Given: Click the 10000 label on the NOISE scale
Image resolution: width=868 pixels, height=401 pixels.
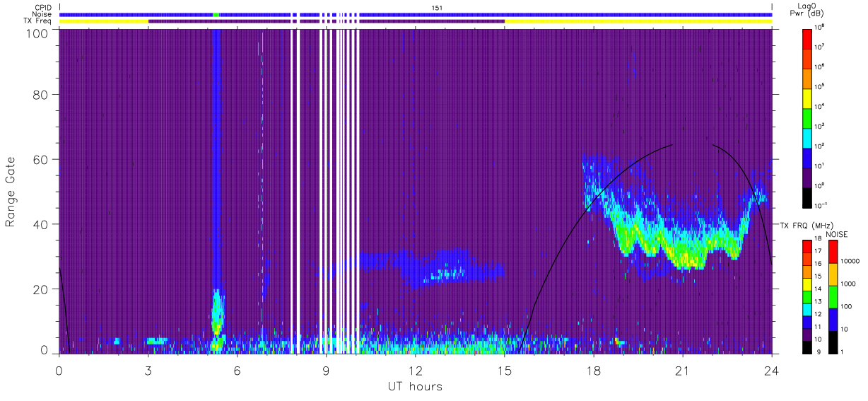Looking at the screenshot, I should [x=850, y=262].
